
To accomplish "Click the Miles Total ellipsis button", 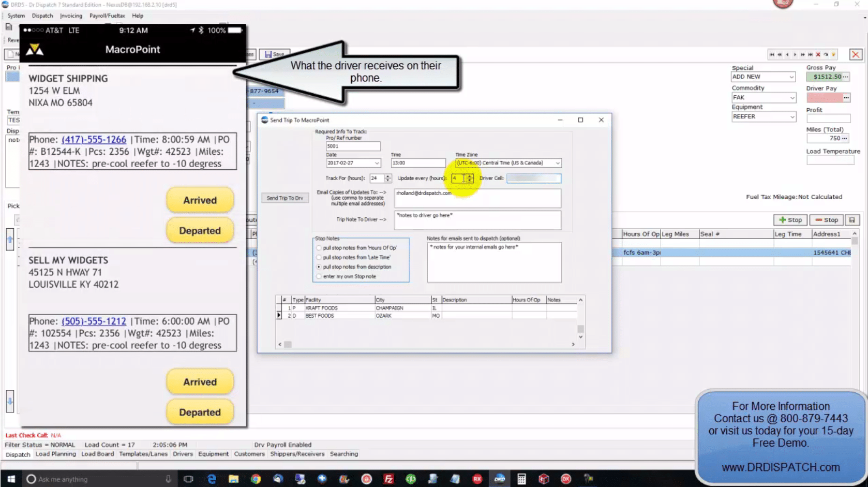I will pyautogui.click(x=845, y=138).
